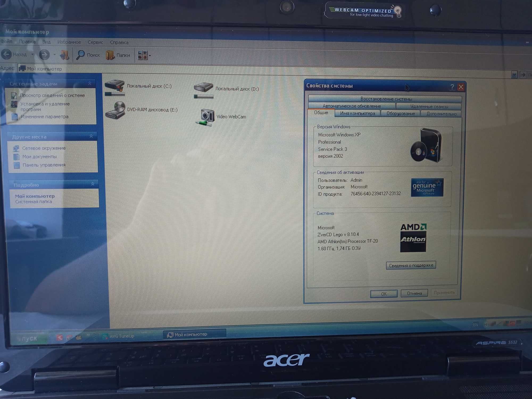
Task: Click Мой компьютер taskbar button
Action: 194,334
